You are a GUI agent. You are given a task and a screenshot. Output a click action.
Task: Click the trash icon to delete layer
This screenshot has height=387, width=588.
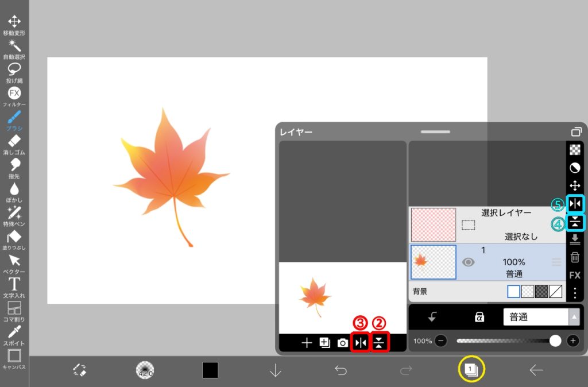point(575,258)
